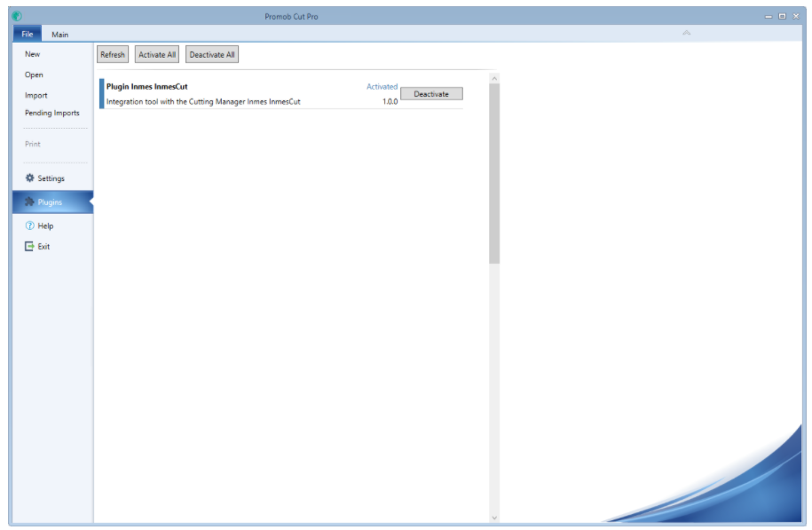
Task: Choose the Exit menu label
Action: point(43,247)
